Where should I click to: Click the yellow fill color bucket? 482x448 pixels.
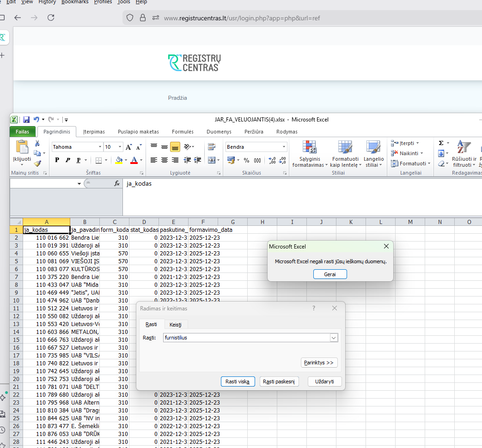(x=119, y=160)
